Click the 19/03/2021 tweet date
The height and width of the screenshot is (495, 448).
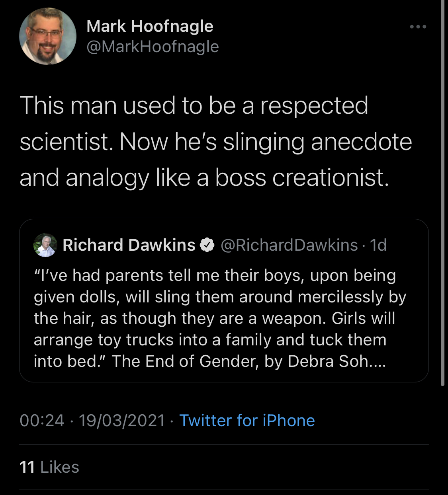click(122, 421)
